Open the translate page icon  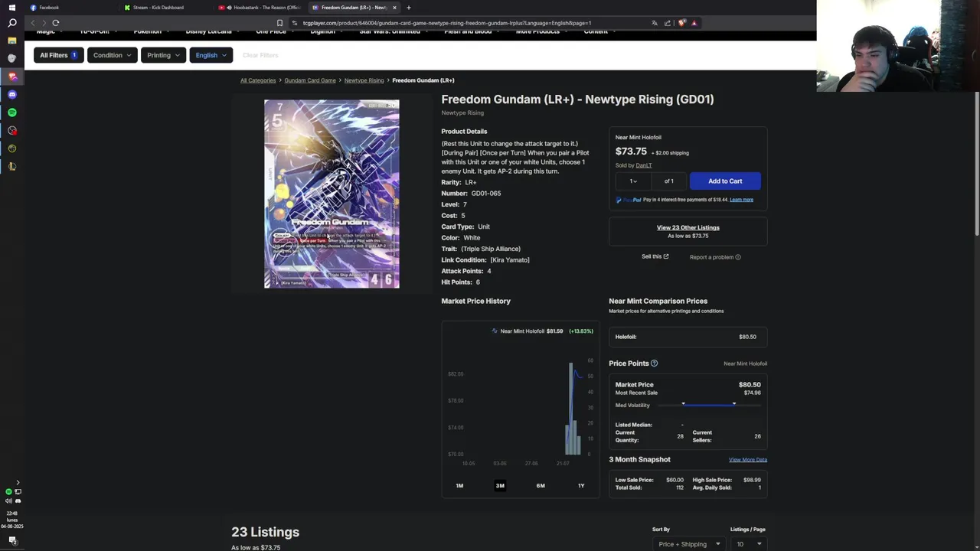pos(655,23)
